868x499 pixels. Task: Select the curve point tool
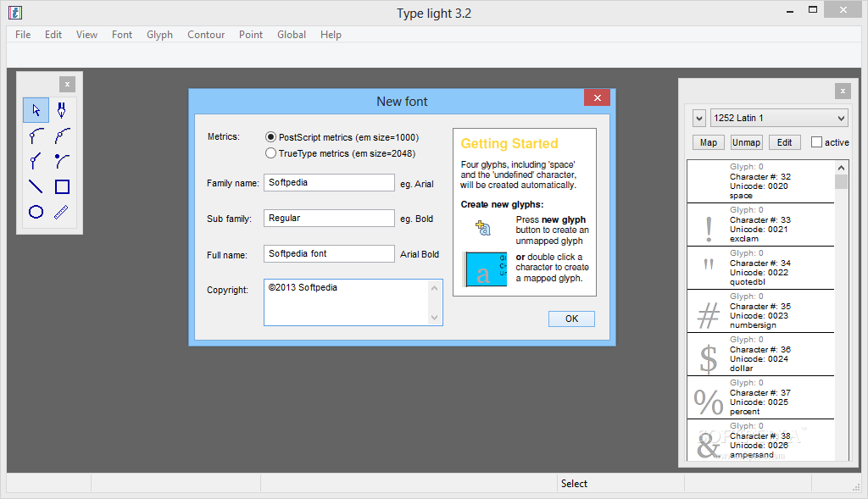tap(61, 136)
